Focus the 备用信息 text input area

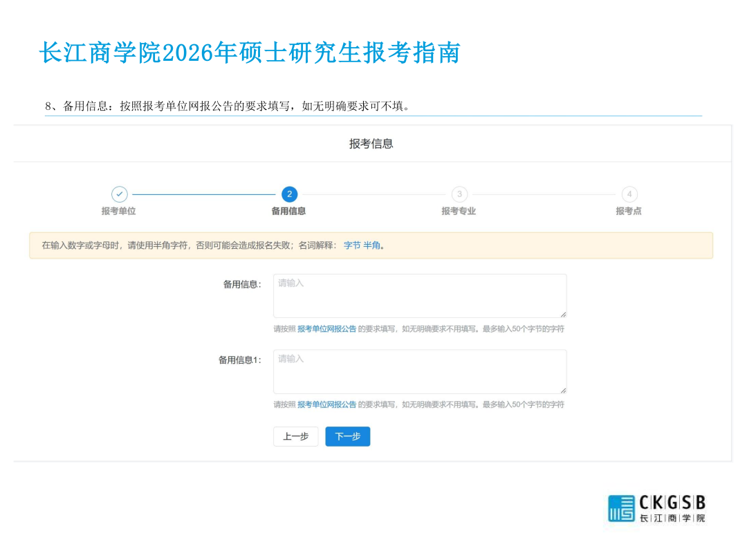[419, 296]
